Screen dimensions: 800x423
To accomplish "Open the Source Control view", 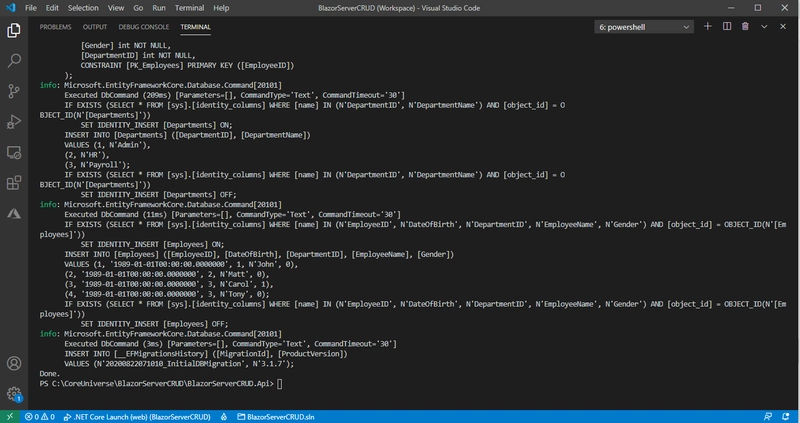I will click(14, 92).
